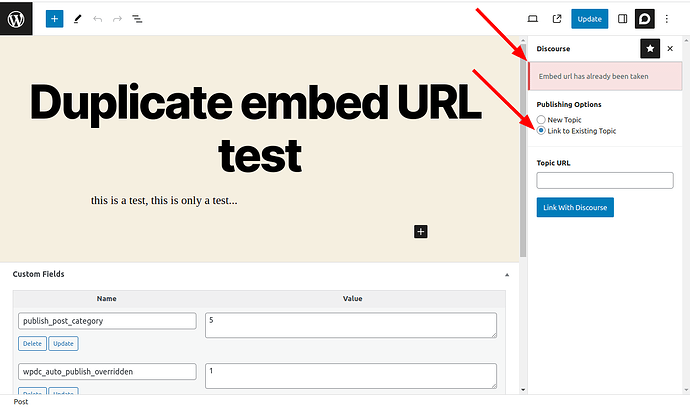Select the New Topic radio option
690x407 pixels.
(x=541, y=120)
